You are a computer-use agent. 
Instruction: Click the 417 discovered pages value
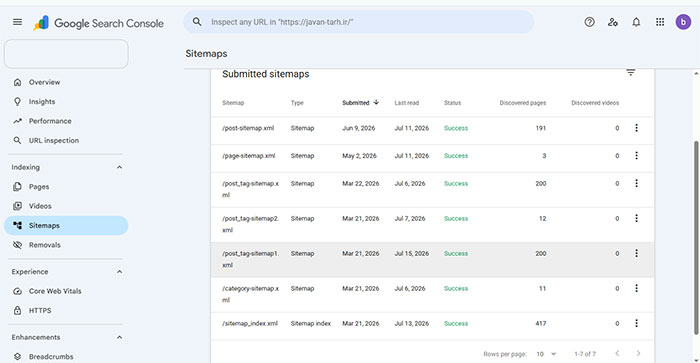click(541, 323)
